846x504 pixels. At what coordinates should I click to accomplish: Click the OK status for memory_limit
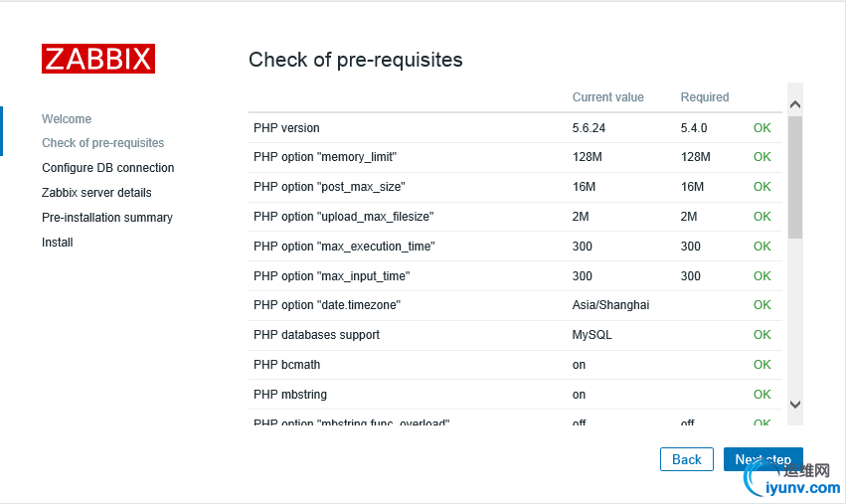click(x=761, y=157)
